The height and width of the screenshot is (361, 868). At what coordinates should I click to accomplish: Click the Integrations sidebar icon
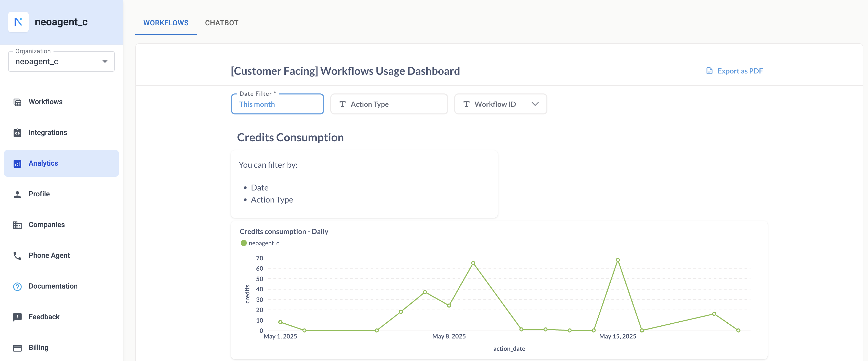tap(17, 133)
